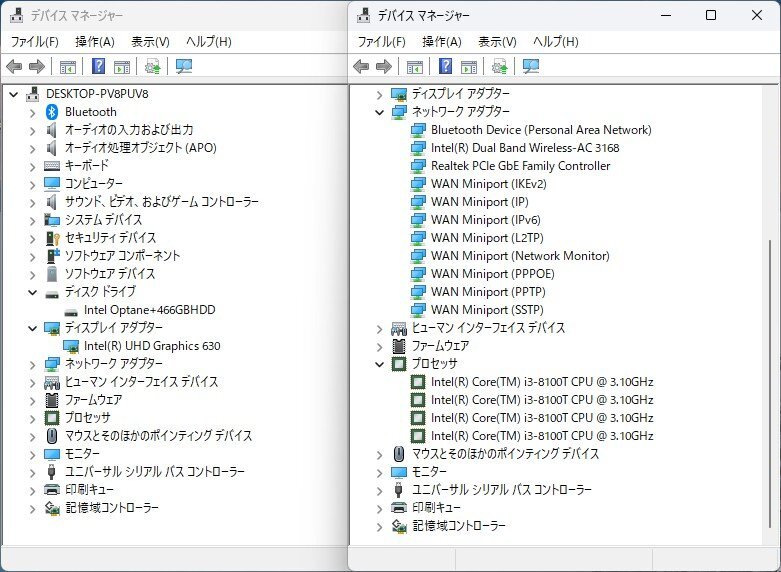Collapse DESKTOP-PV8PUV8 root node
The image size is (781, 572).
(x=13, y=94)
